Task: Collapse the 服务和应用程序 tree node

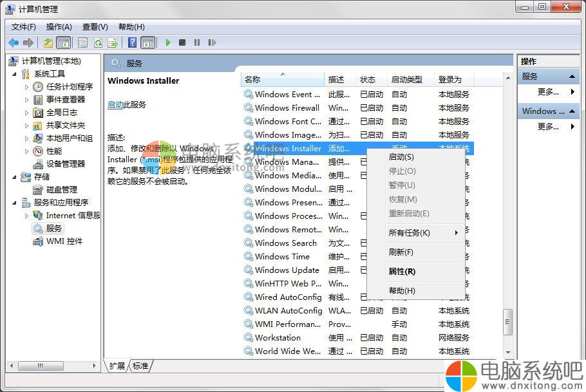Action: (14, 203)
